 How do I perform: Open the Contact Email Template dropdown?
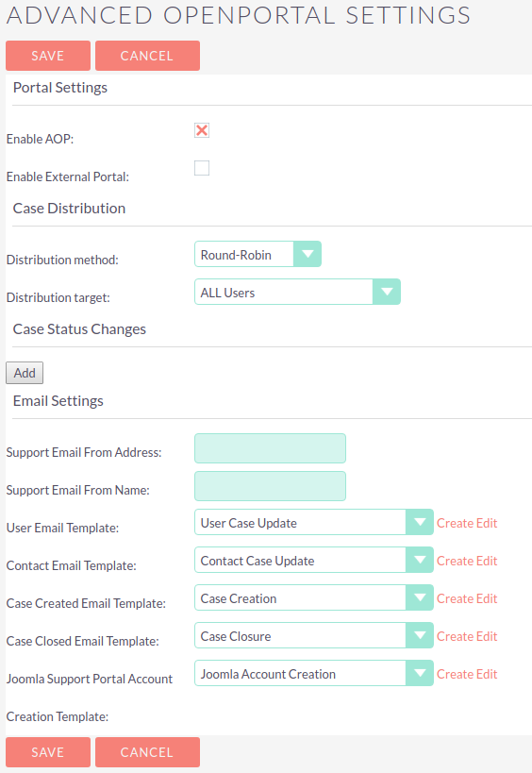314,560
